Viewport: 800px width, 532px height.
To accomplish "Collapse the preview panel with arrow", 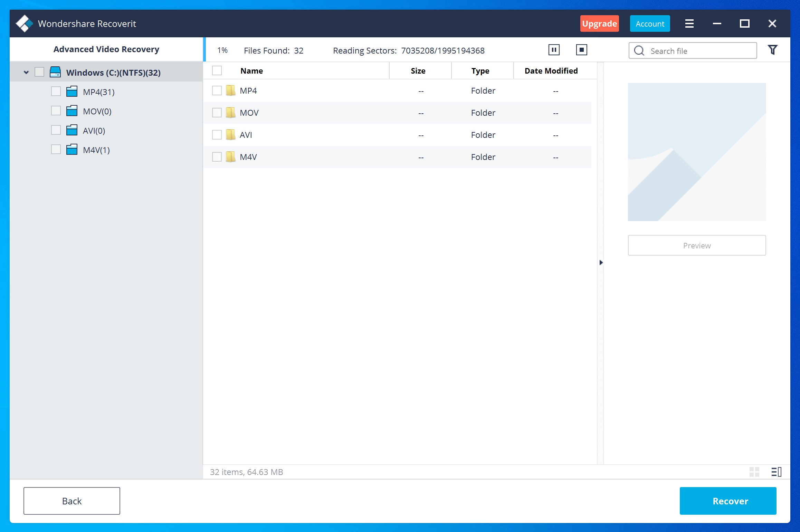I will tap(601, 263).
